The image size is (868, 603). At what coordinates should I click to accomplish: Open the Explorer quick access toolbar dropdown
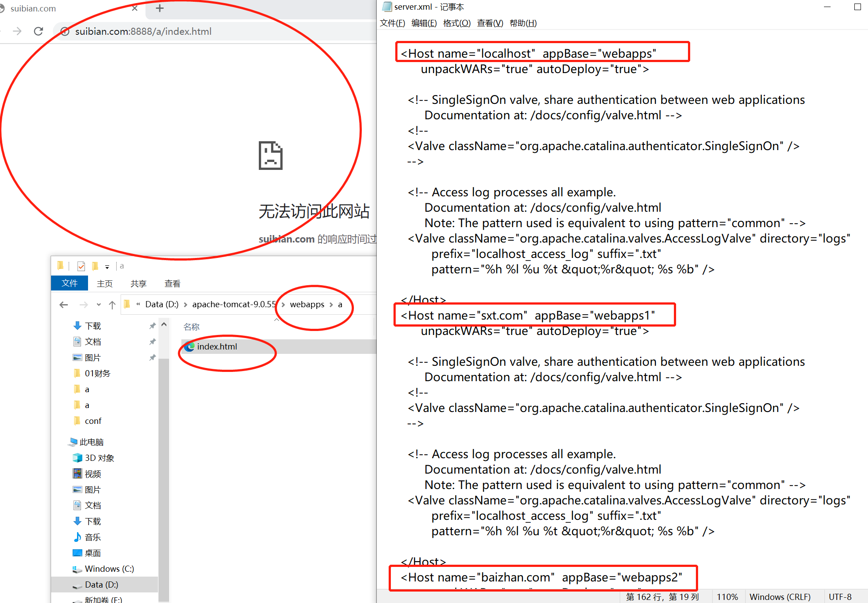point(107,267)
